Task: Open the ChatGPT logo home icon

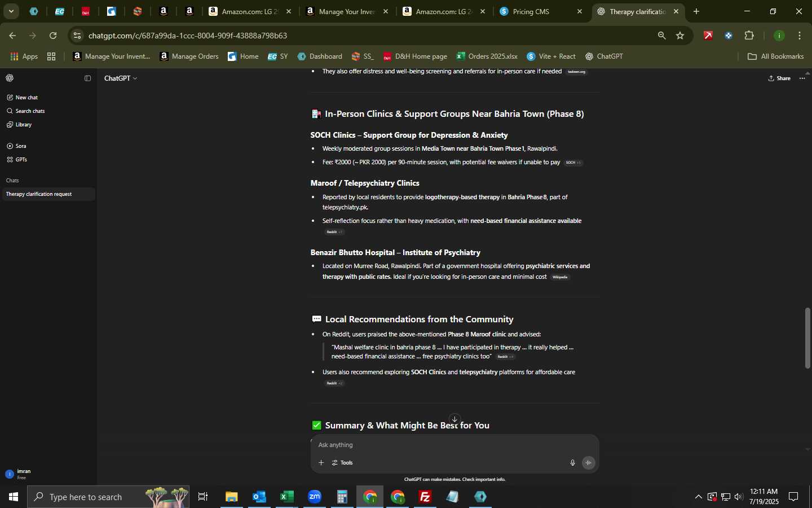Action: [10, 78]
